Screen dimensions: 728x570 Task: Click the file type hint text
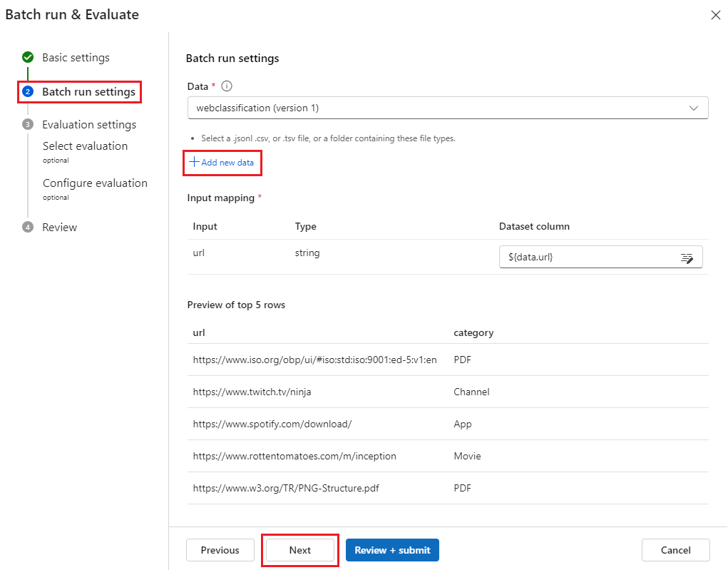[328, 138]
